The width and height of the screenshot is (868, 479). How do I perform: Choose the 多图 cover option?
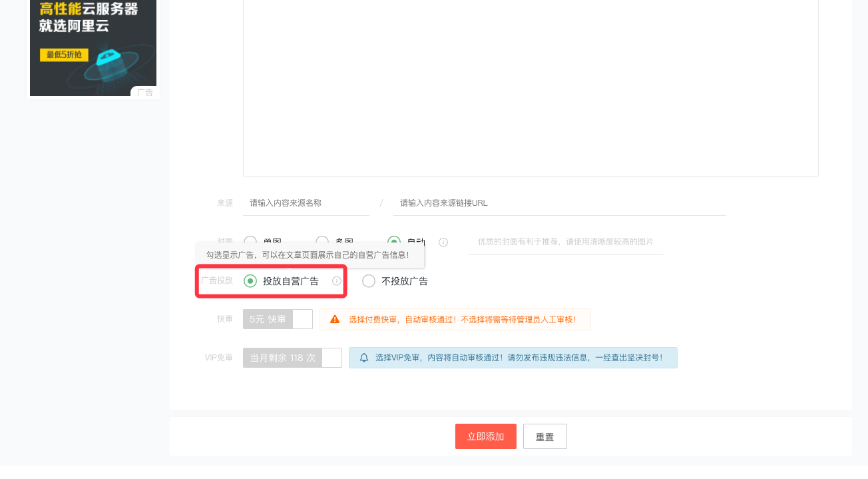click(322, 242)
